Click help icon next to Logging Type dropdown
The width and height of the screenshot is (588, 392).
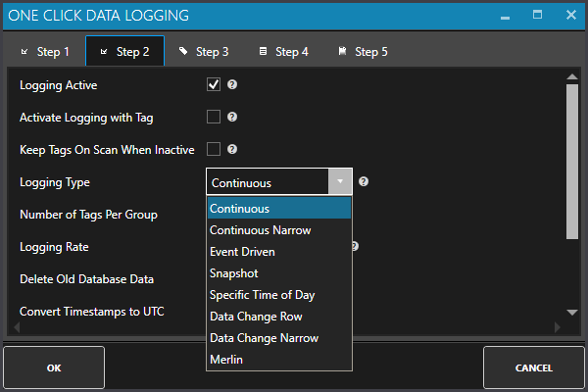(364, 182)
